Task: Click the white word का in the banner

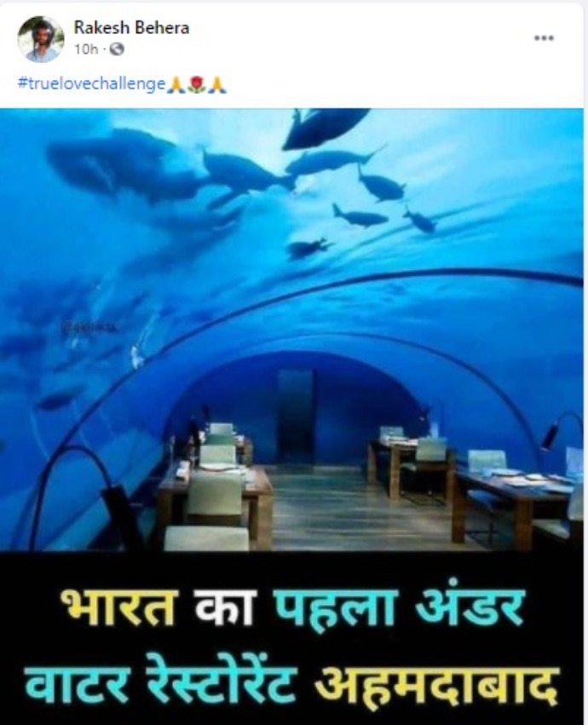Action: coord(225,607)
